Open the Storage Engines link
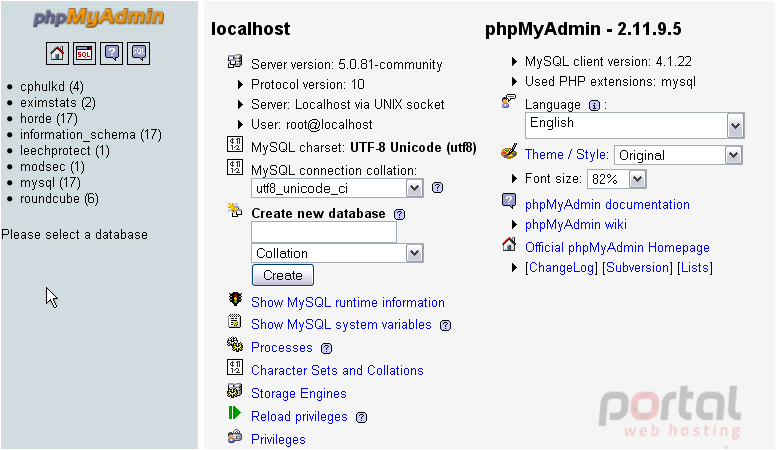 click(x=299, y=394)
